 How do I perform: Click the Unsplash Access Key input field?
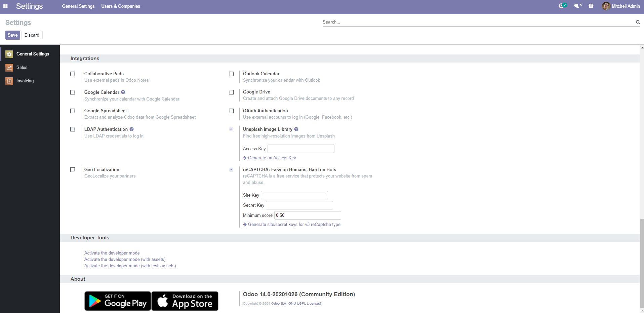301,149
